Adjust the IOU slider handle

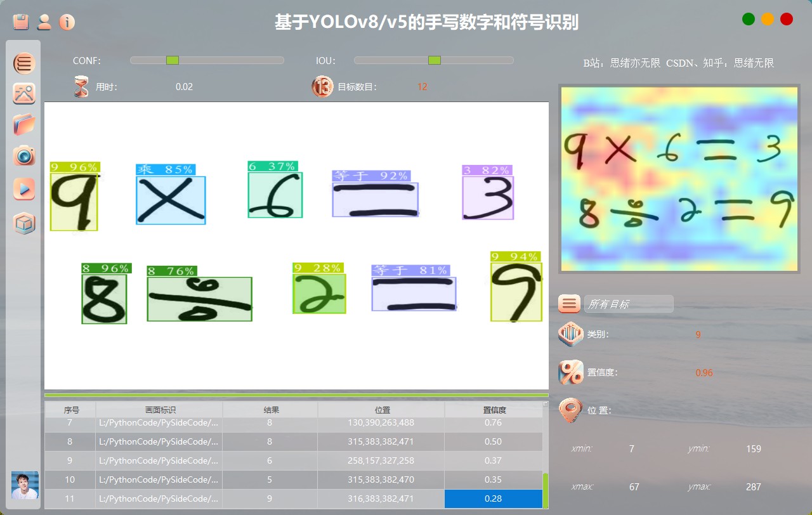pyautogui.click(x=435, y=60)
